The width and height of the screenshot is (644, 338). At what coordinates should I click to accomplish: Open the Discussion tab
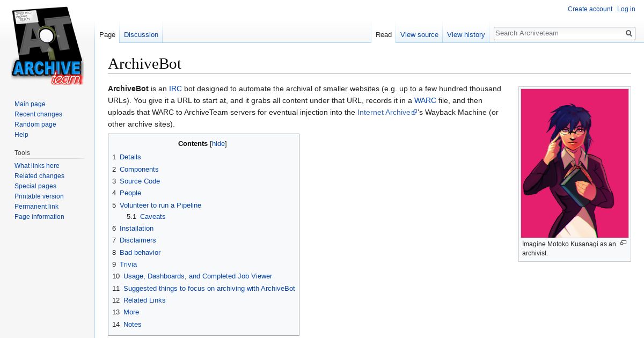point(141,35)
